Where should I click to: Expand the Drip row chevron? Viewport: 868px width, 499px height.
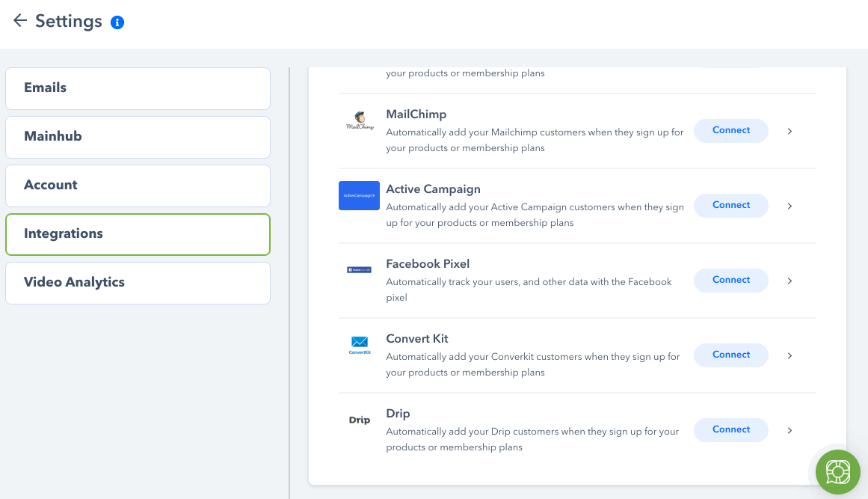pos(790,430)
